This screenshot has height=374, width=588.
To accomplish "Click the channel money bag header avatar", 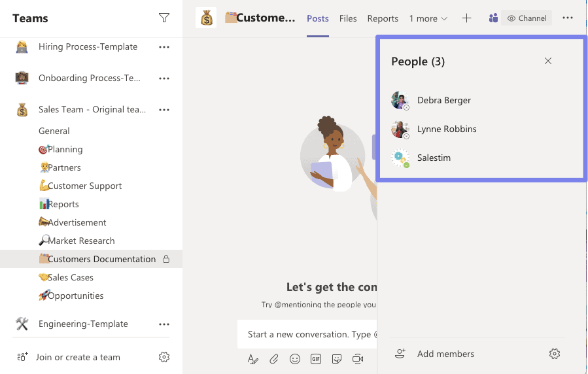I will click(206, 18).
